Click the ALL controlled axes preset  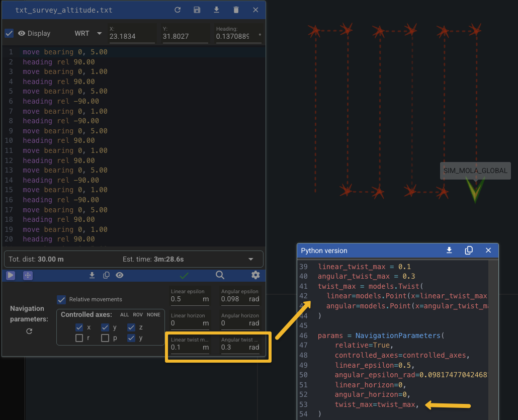click(124, 315)
